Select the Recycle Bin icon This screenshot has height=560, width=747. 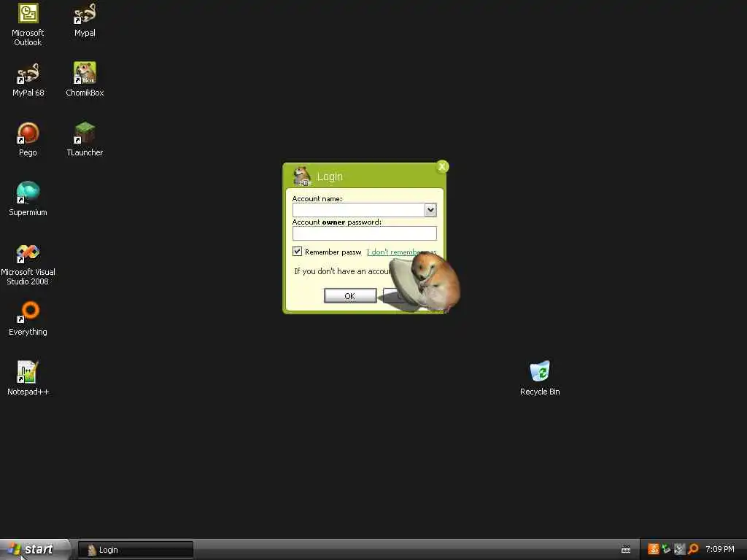click(x=540, y=378)
